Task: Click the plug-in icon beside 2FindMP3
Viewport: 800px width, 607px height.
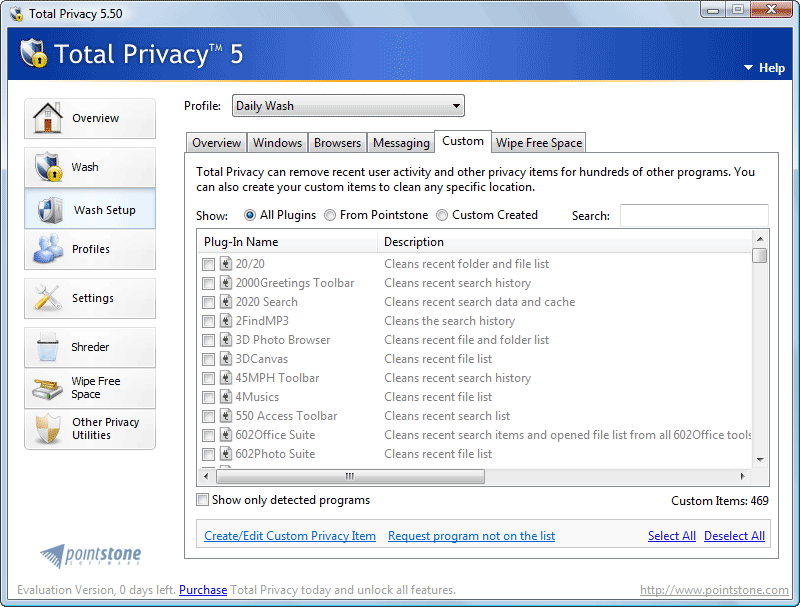Action: point(226,321)
